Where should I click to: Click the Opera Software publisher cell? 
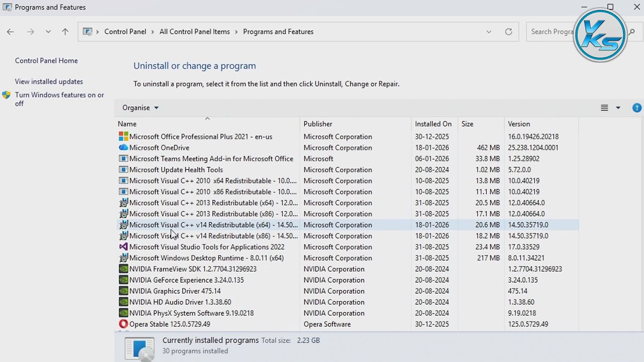coord(327,324)
